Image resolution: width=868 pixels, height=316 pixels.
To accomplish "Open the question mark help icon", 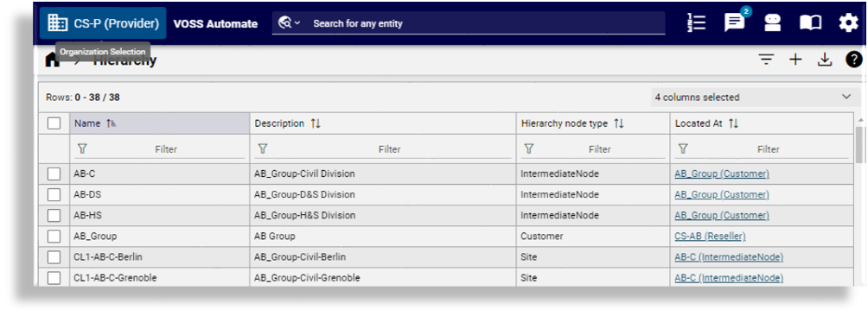I will 853,60.
